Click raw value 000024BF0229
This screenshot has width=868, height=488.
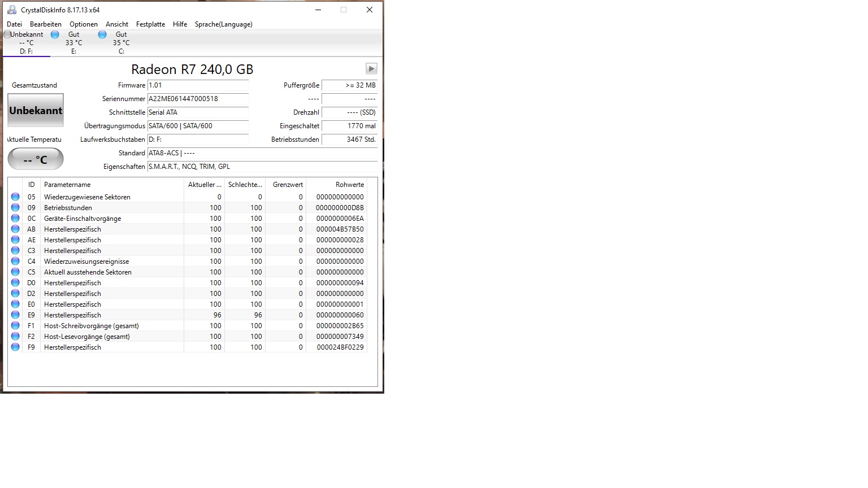[340, 347]
